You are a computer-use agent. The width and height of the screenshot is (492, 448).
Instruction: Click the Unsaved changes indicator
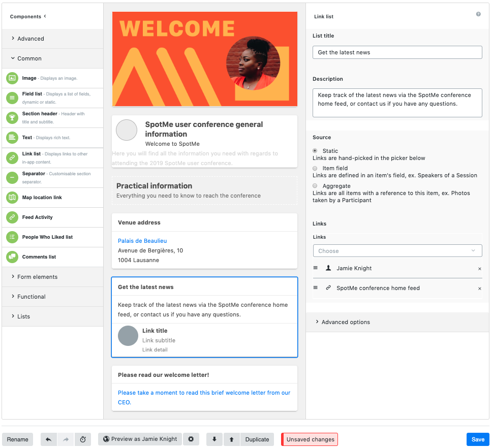point(310,439)
